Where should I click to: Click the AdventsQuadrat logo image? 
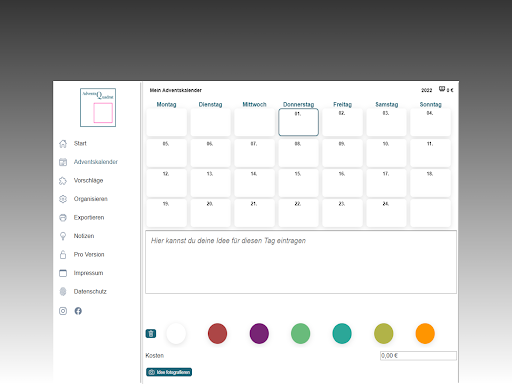click(98, 107)
